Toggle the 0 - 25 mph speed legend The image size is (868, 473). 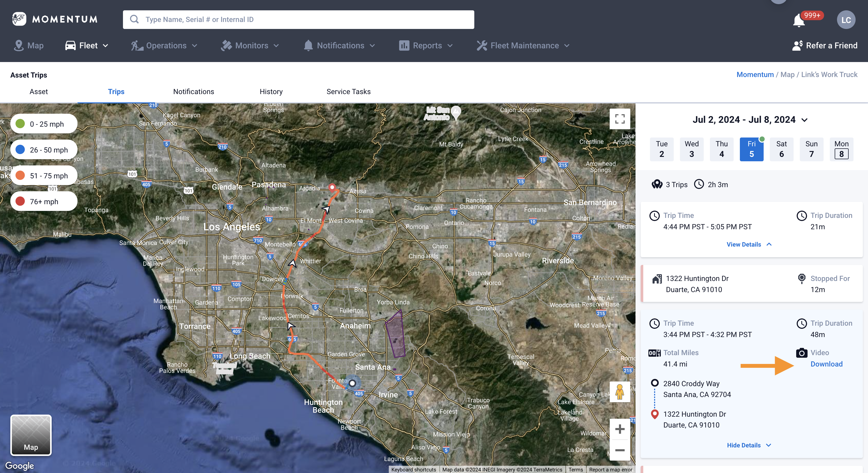point(43,124)
